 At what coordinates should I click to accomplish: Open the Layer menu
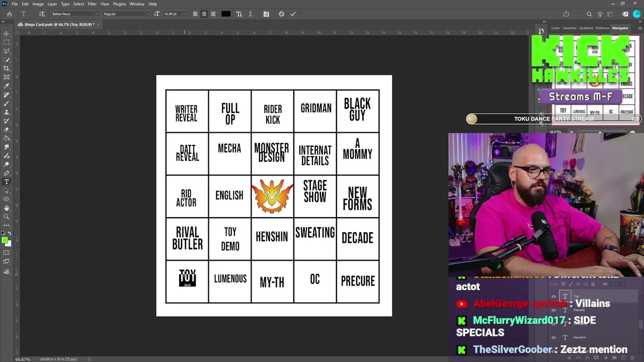52,4
